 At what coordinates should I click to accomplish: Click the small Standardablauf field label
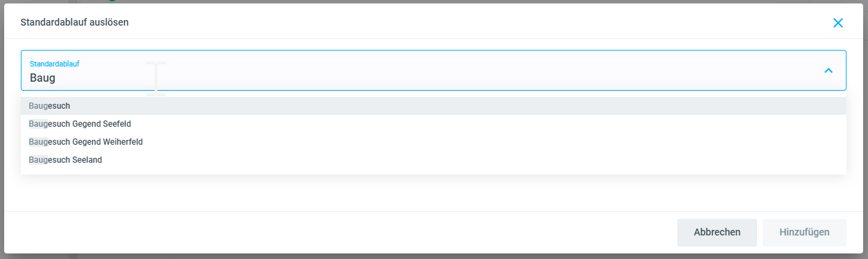pos(54,64)
